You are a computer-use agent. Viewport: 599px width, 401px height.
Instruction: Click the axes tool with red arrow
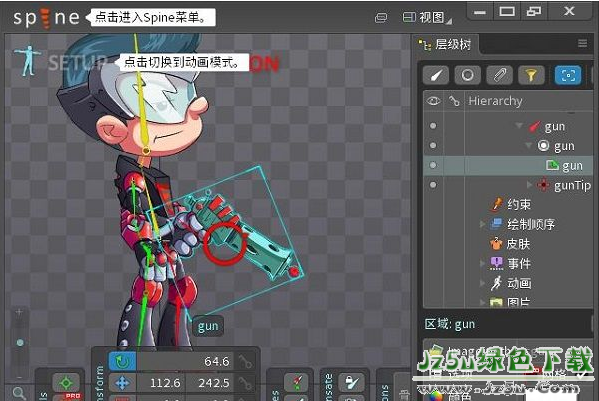[296, 382]
